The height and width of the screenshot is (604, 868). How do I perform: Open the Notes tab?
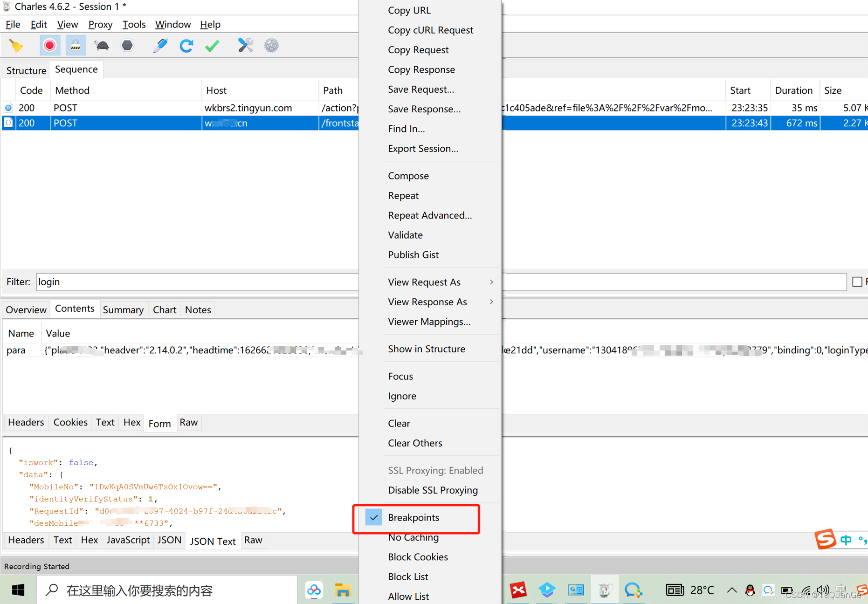click(198, 310)
